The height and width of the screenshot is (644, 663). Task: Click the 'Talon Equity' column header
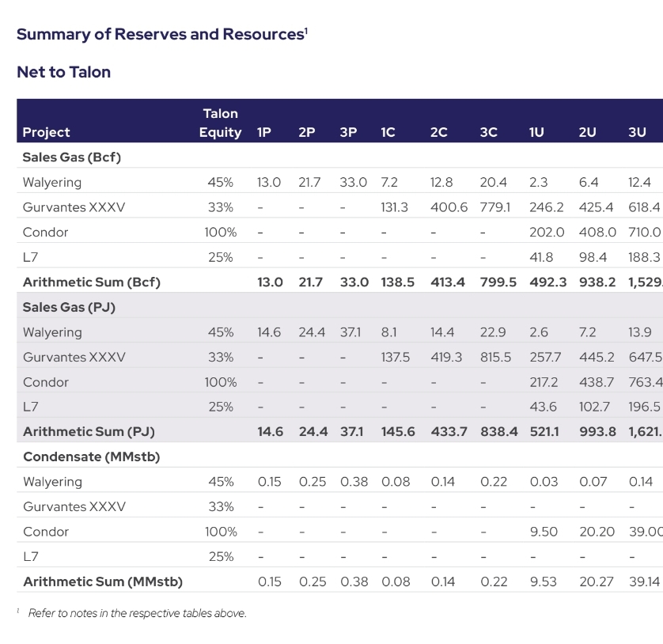pyautogui.click(x=220, y=123)
